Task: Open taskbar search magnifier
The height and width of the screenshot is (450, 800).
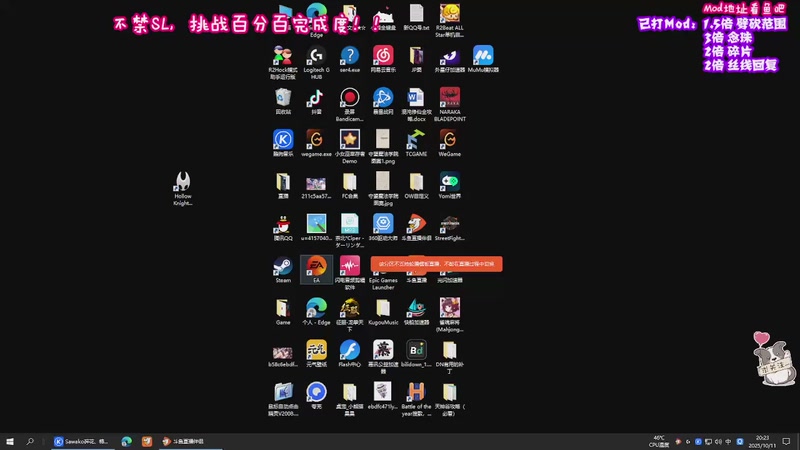Action: [x=30, y=441]
